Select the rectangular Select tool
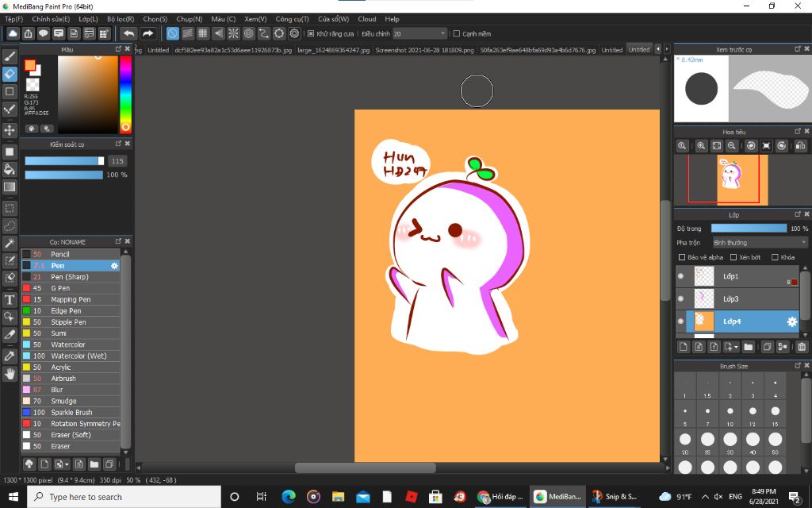This screenshot has width=812, height=508. pyautogui.click(x=10, y=209)
